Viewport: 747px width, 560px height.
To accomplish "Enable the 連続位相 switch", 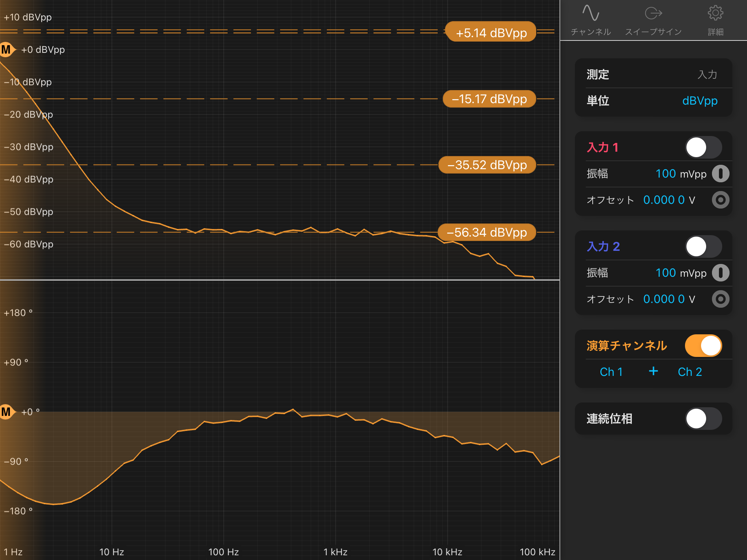I will pos(703,419).
